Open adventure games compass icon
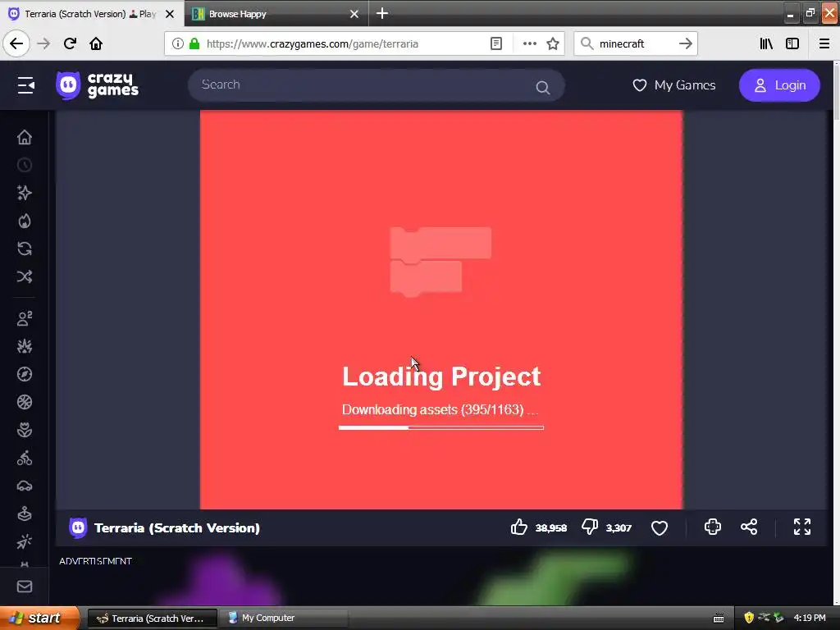Viewport: 840px width, 630px height. click(25, 374)
